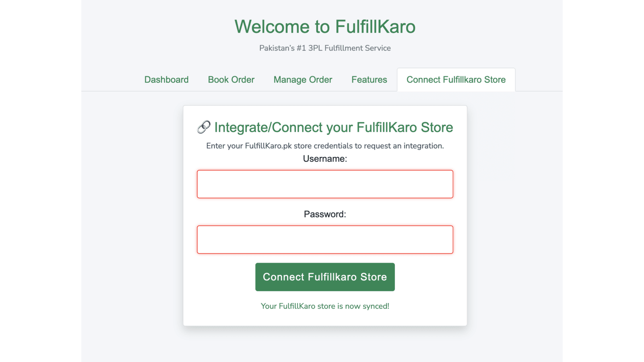Click the Integrate/Connect your FulfillKaro Store title
Viewport: 644px width, 362px height.
[334, 127]
